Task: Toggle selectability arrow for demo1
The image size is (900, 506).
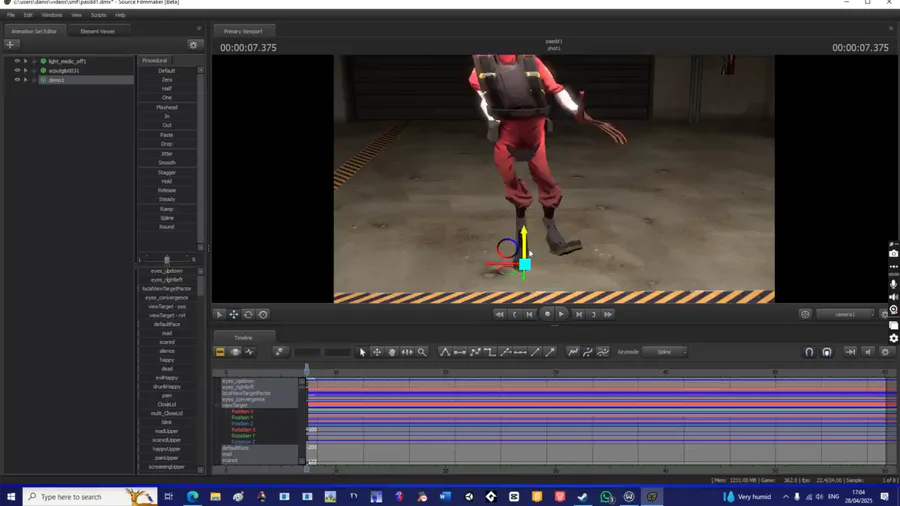Action: click(x=26, y=80)
